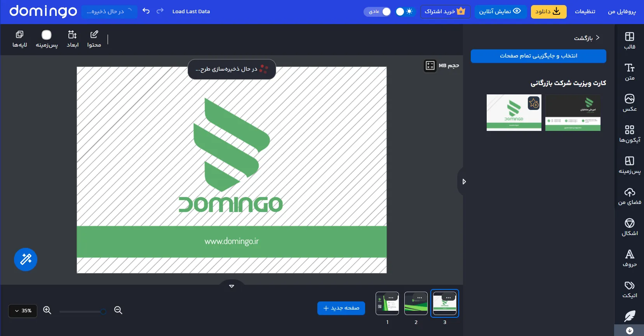Redo the last action
The width and height of the screenshot is (644, 336).
pos(160,11)
